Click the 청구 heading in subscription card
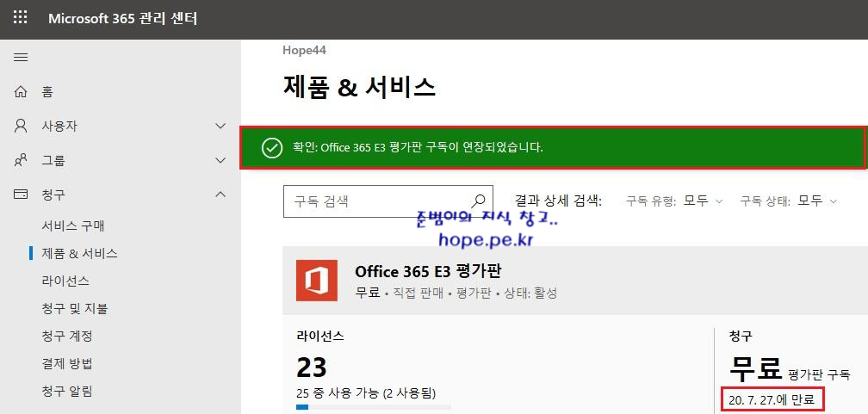 741,336
